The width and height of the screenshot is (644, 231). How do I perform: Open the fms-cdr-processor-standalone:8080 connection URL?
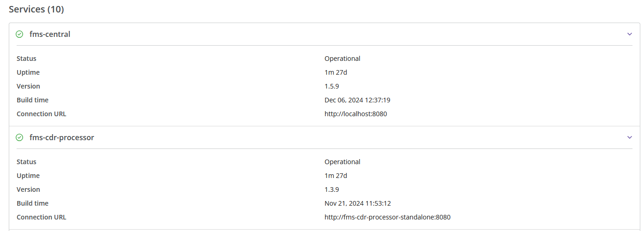pyautogui.click(x=387, y=217)
